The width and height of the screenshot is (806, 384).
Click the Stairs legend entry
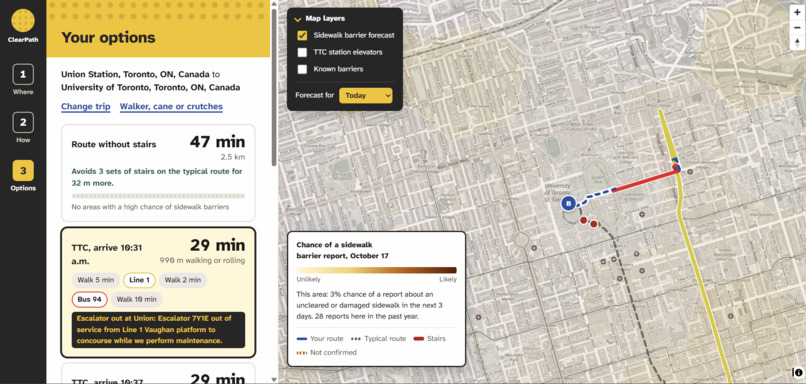tap(430, 339)
